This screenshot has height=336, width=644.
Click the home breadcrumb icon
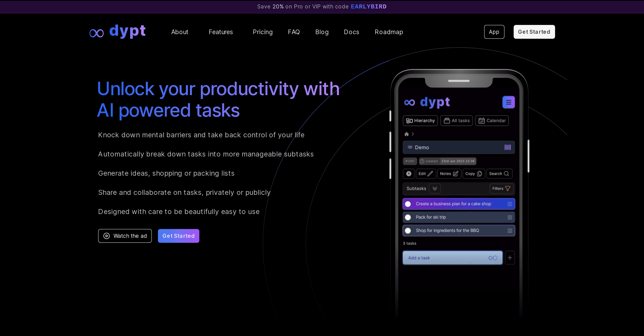[407, 134]
